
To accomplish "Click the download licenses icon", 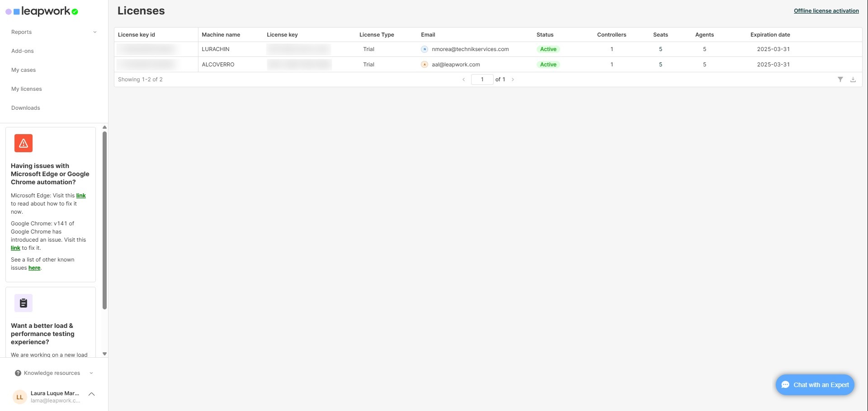I will pos(853,79).
